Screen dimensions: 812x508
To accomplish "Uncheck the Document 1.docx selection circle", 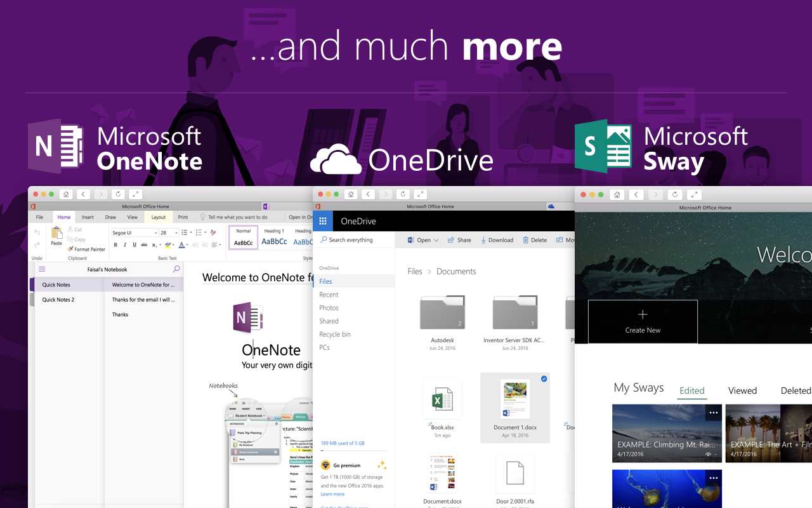I will click(x=544, y=379).
